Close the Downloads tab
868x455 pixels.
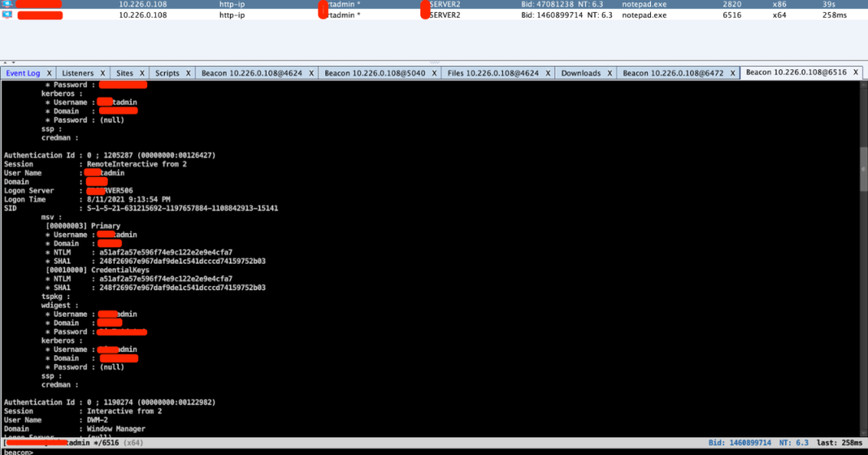pyautogui.click(x=610, y=73)
